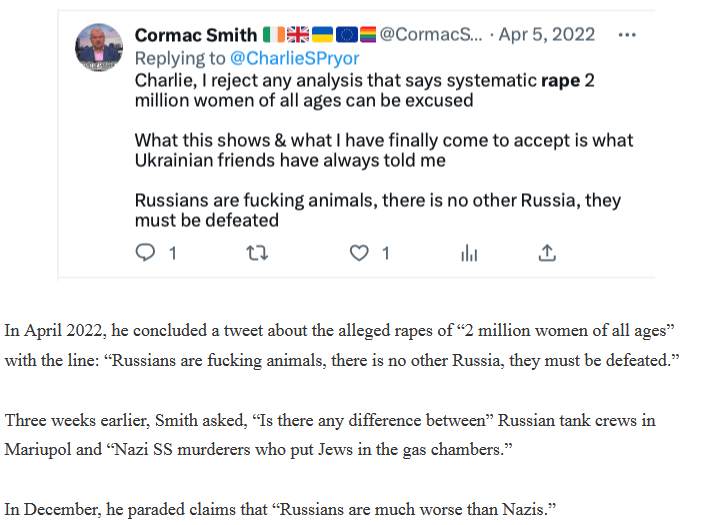Image resolution: width=720 pixels, height=525 pixels.
Task: Click the tweet text starting Russians are
Action: (x=377, y=210)
